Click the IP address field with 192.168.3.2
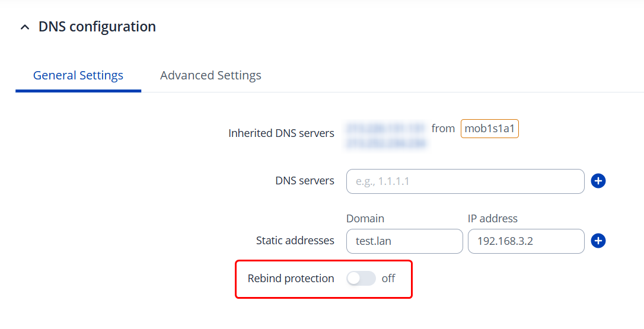Image resolution: width=644 pixels, height=329 pixels. click(525, 241)
